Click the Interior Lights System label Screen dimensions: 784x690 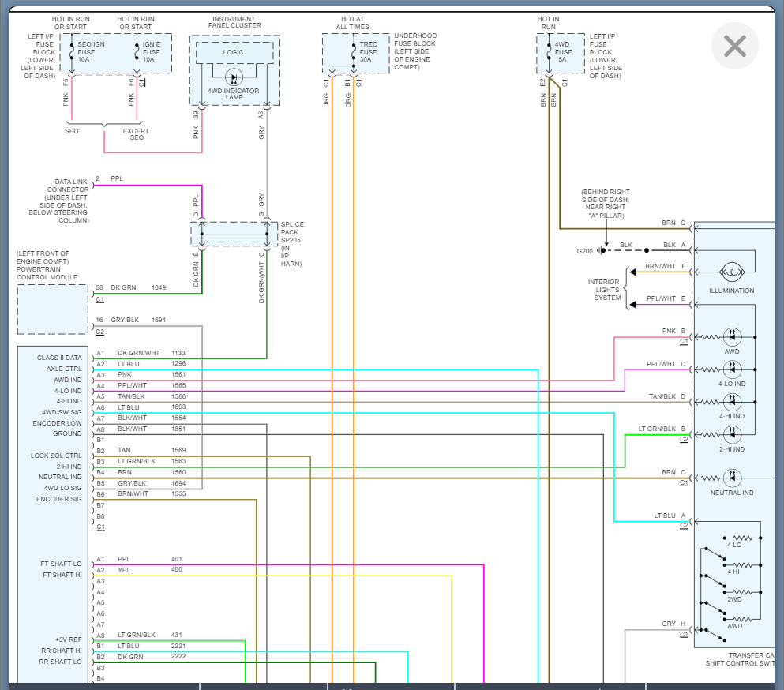pos(604,290)
